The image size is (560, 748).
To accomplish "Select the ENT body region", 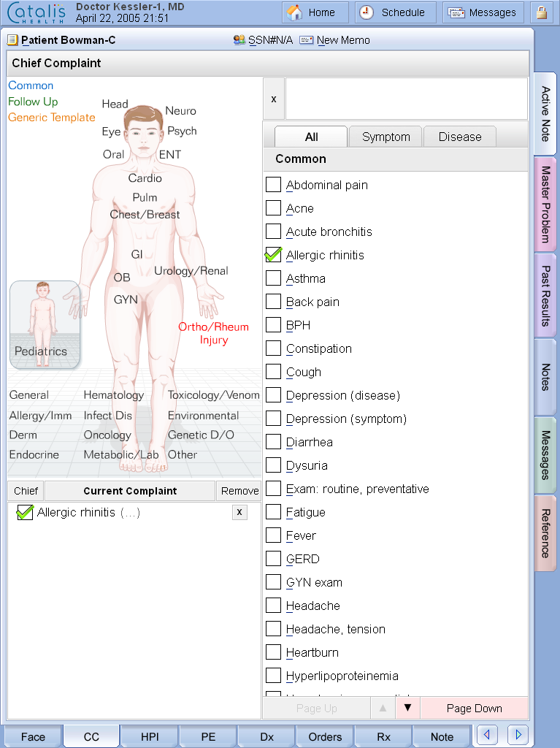I will 170,155.
